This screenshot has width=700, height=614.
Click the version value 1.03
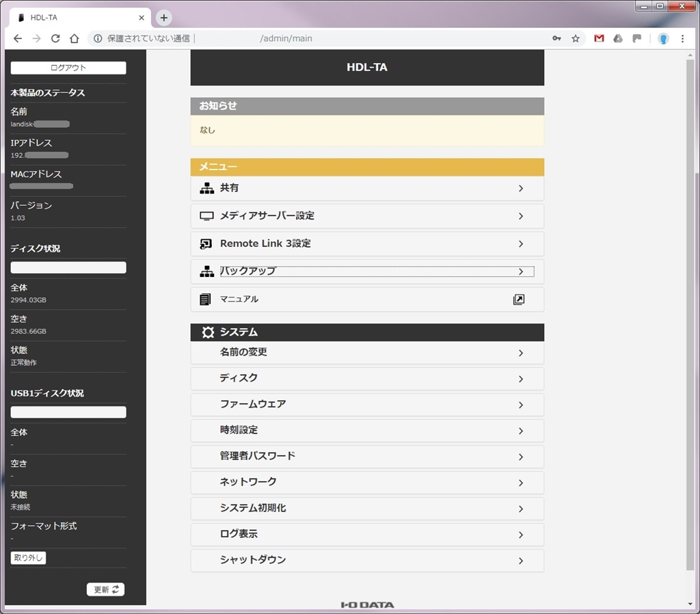coord(18,218)
